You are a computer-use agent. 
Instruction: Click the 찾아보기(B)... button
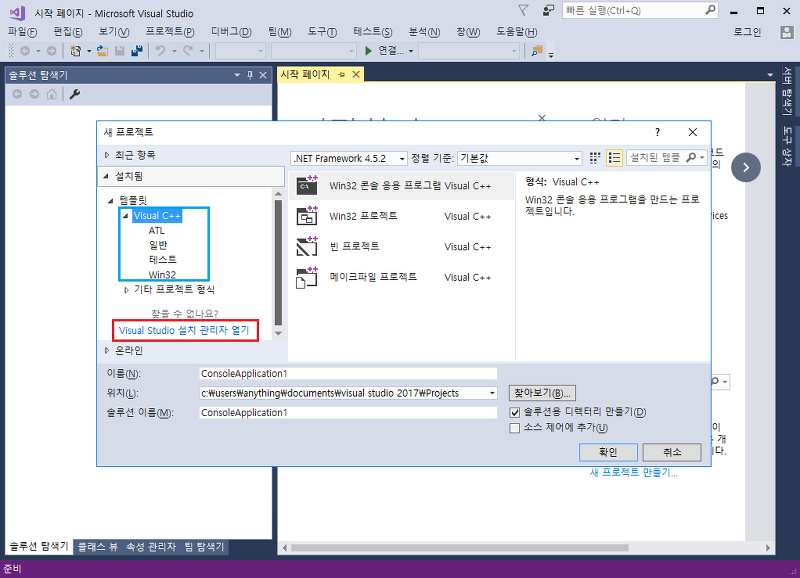pyautogui.click(x=542, y=393)
